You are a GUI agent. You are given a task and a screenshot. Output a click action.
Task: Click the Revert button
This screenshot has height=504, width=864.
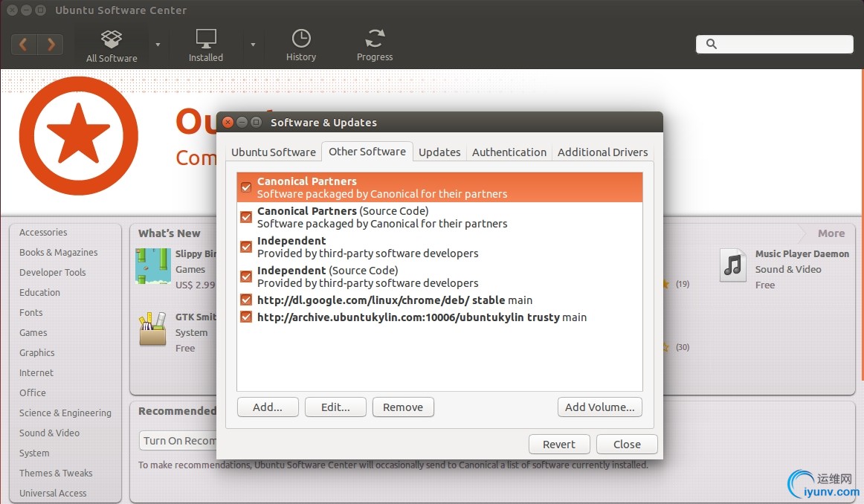click(x=558, y=444)
